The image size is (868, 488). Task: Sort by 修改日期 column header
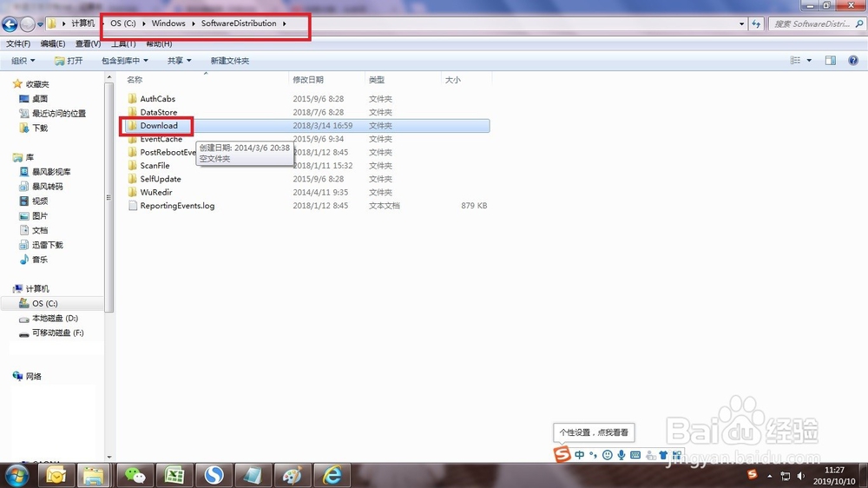tap(308, 80)
